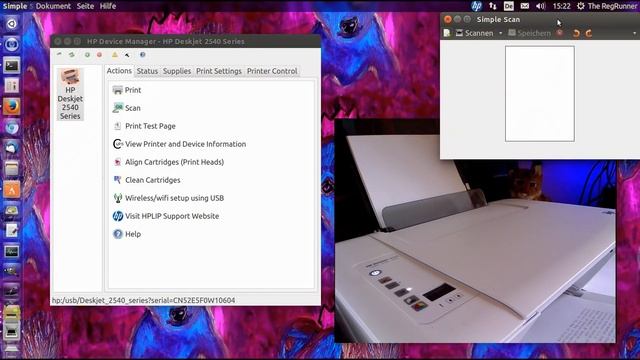The width and height of the screenshot is (640, 360).
Task: Click the red stop scan icon
Action: pyautogui.click(x=560, y=33)
